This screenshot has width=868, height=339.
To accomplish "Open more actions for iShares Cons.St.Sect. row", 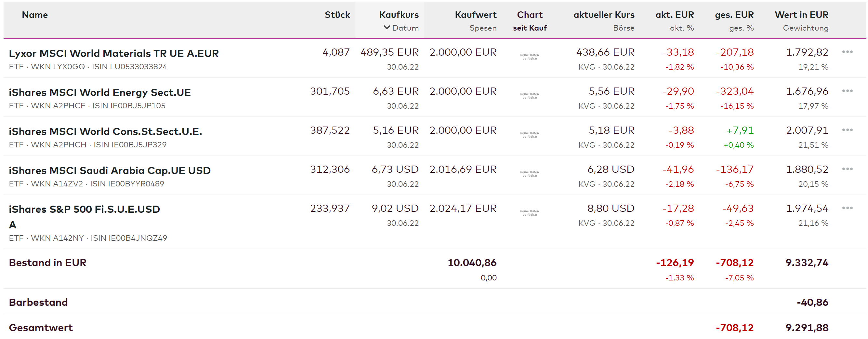I will coord(847,130).
